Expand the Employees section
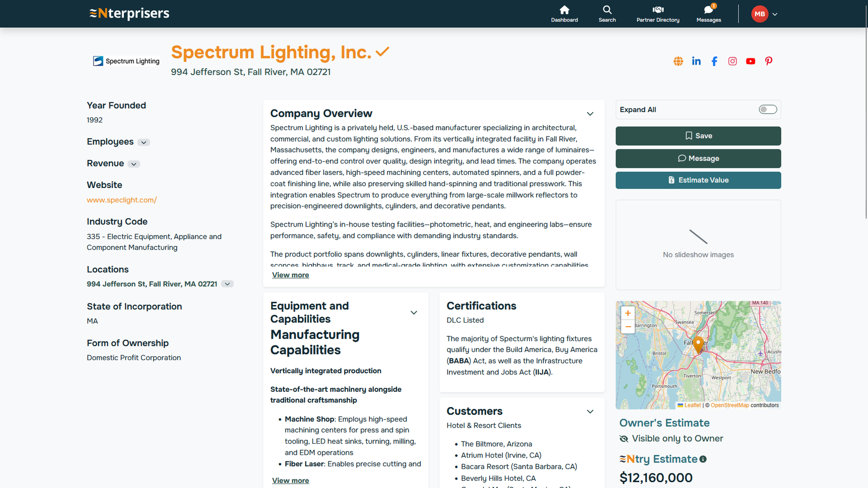Image resolution: width=868 pixels, height=488 pixels. coord(144,143)
